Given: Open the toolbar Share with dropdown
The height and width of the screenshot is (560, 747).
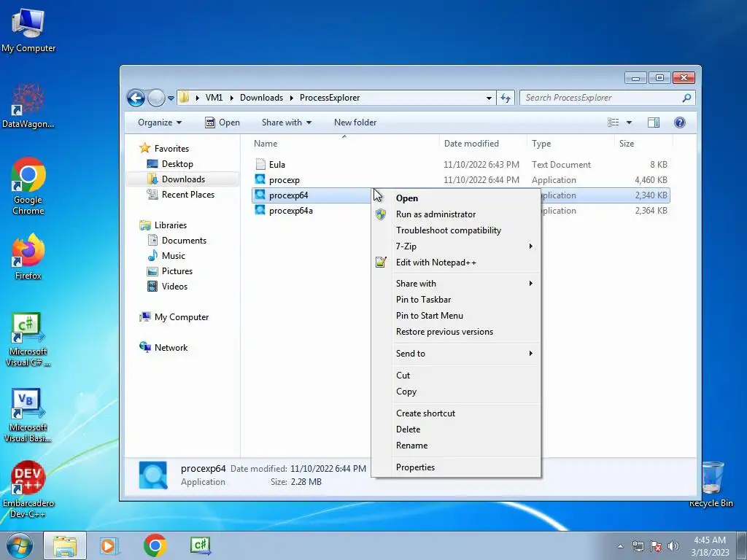Looking at the screenshot, I should tap(286, 122).
